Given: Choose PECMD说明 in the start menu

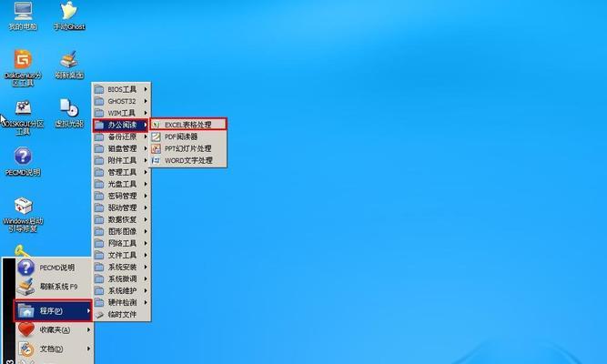Looking at the screenshot, I should tap(54, 268).
